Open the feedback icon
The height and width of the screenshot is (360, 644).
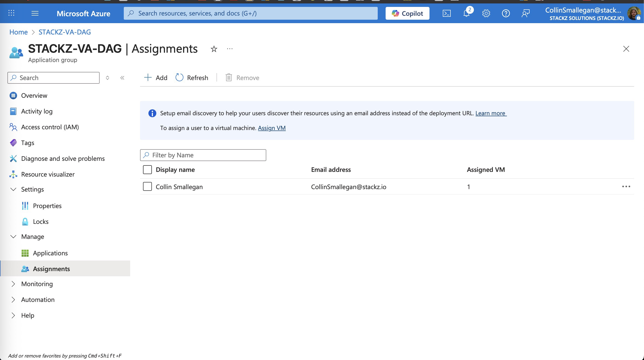coord(525,13)
